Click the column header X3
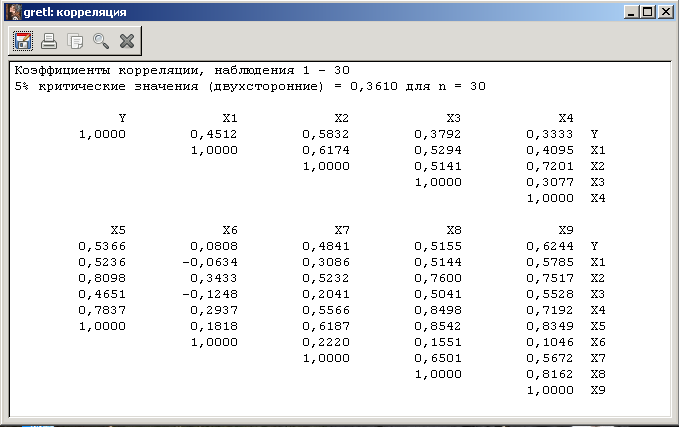This screenshot has width=679, height=427. (x=454, y=118)
